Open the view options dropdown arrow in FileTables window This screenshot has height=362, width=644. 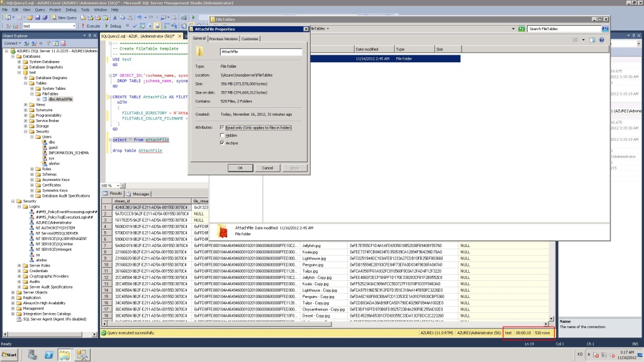click(583, 40)
